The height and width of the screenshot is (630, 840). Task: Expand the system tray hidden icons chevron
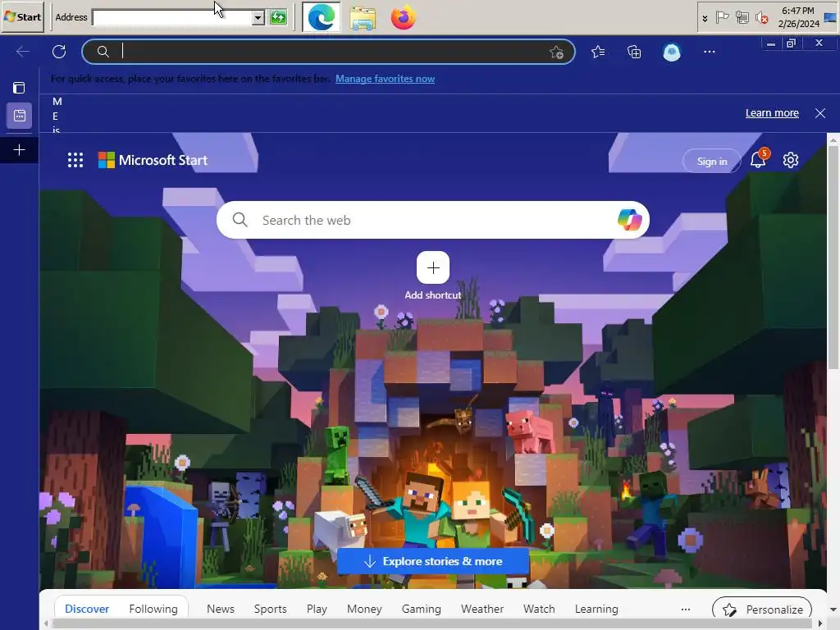click(705, 18)
